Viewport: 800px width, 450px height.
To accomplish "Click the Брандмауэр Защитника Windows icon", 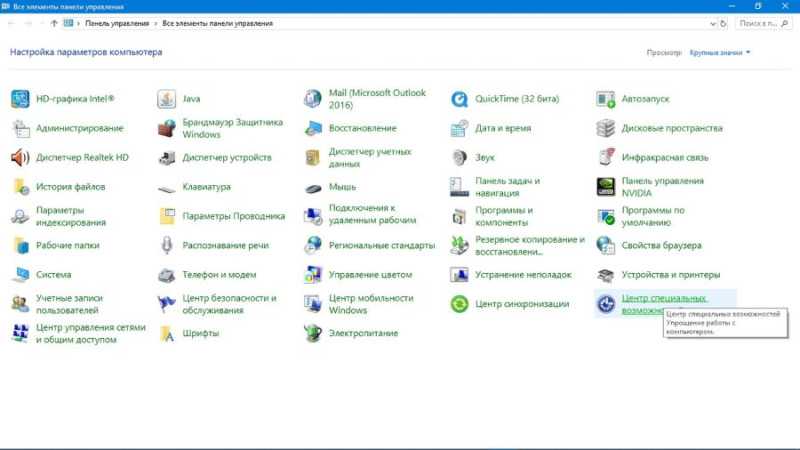I will pos(166,128).
